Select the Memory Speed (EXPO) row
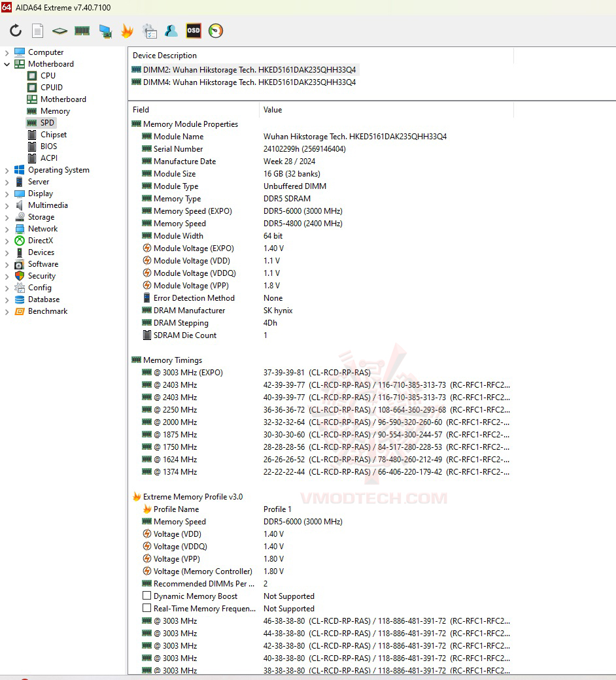 click(242, 211)
